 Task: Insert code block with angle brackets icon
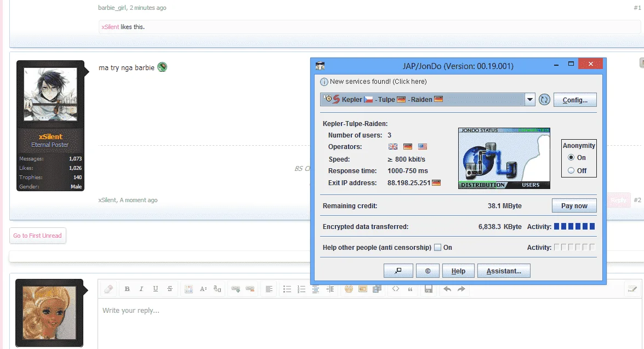396,289
